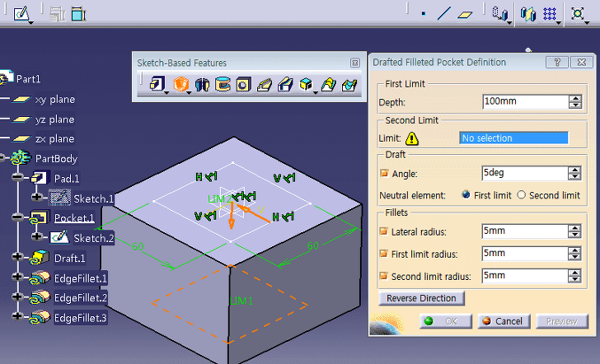The height and width of the screenshot is (364, 600).
Task: Select the Multi-sections Solid tool
Action: [329, 84]
